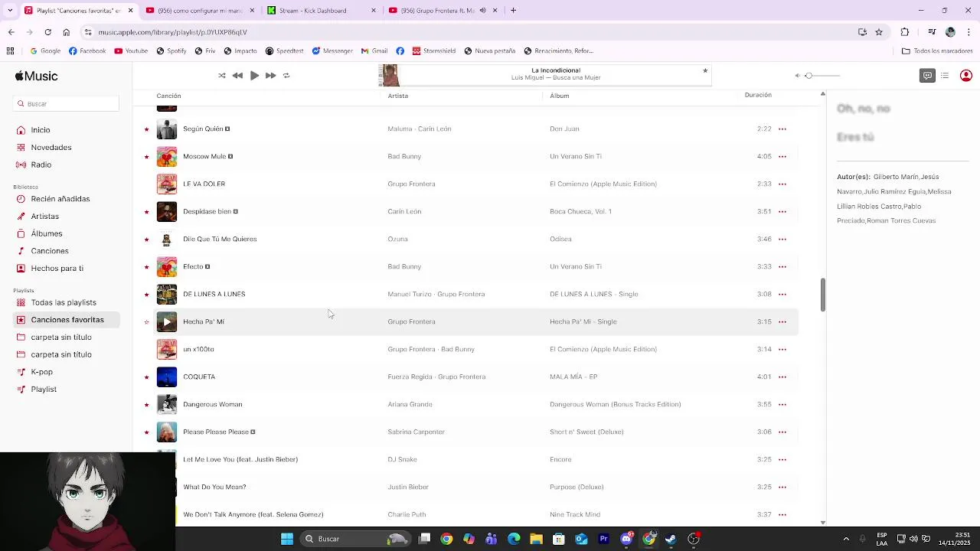Mute audio with the volume speaker icon

tap(797, 76)
